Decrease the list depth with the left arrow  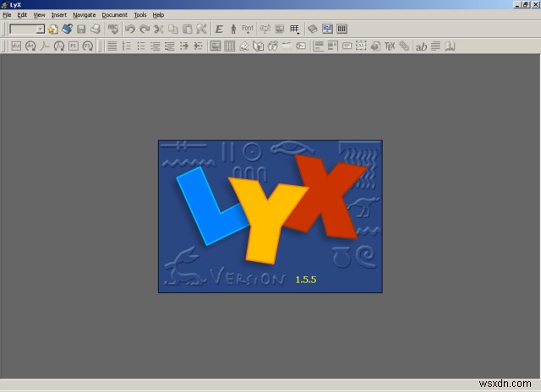(198, 46)
